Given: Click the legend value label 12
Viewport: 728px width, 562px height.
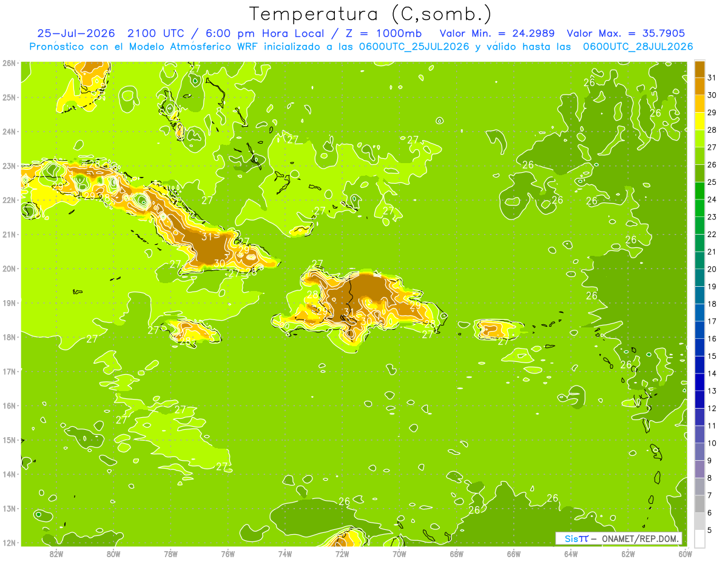Looking at the screenshot, I should [712, 408].
